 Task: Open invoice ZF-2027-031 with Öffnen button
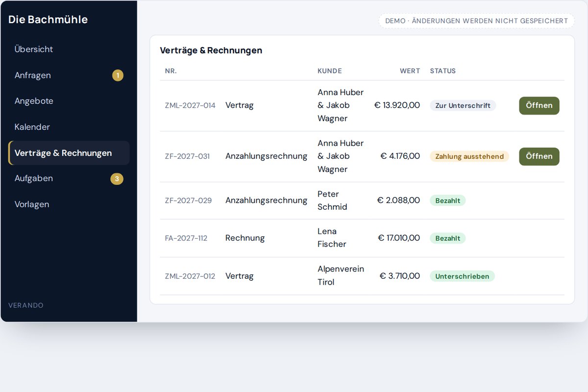(x=539, y=156)
